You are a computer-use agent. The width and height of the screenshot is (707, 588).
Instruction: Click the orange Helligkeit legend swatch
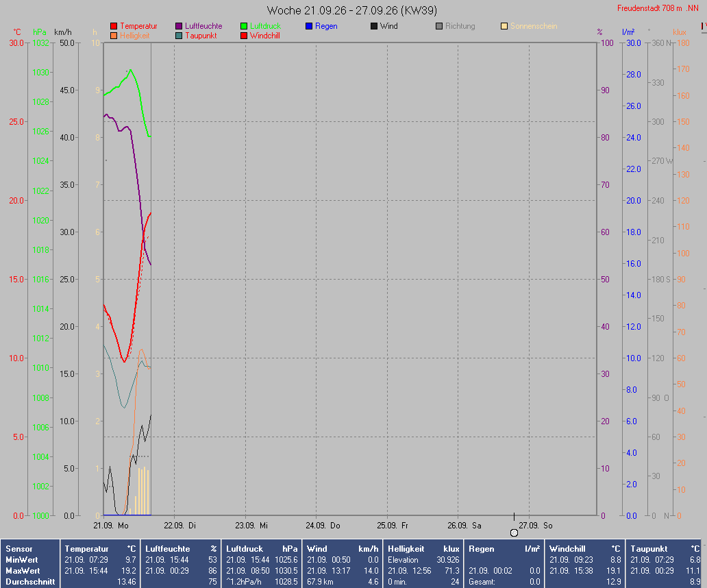114,36
